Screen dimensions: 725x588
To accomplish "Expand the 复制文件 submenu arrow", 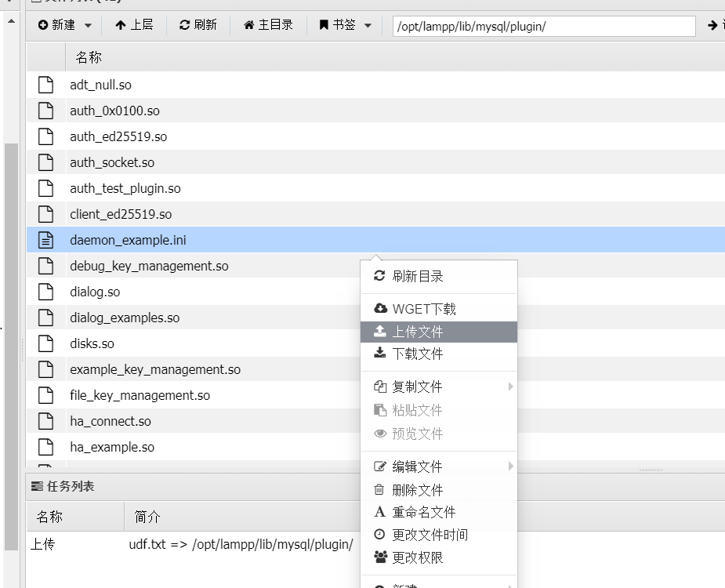I will (510, 387).
